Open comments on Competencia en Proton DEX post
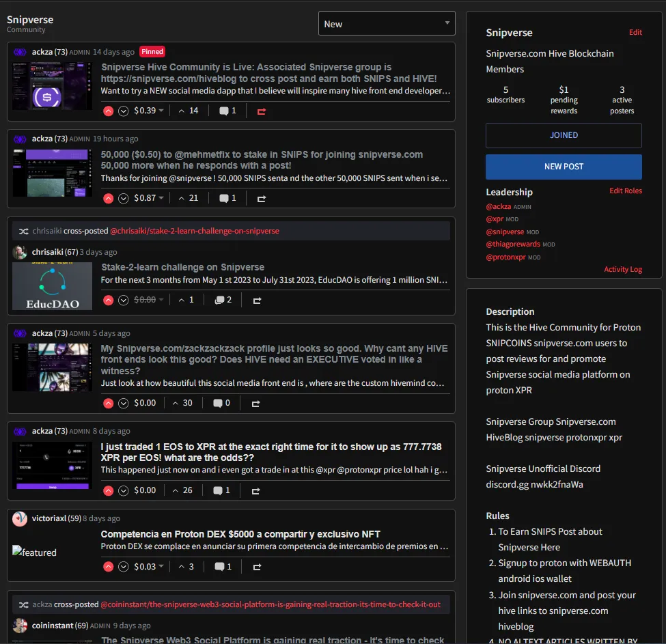This screenshot has height=644, width=666. [223, 566]
